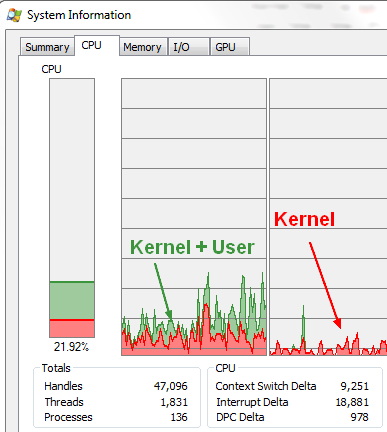This screenshot has height=432, width=387.
Task: Click the first CPU history graph
Action: click(x=194, y=217)
